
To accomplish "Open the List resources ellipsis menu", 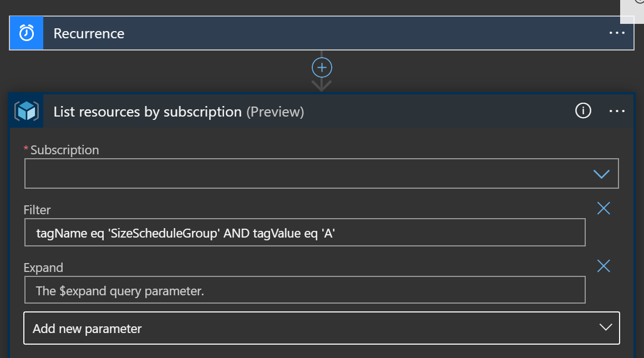I will [617, 111].
